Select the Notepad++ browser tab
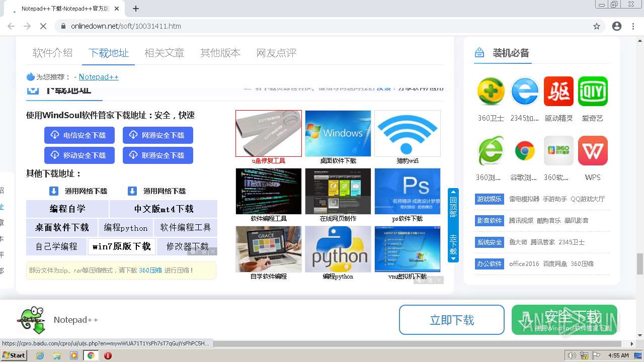 pos(65,9)
